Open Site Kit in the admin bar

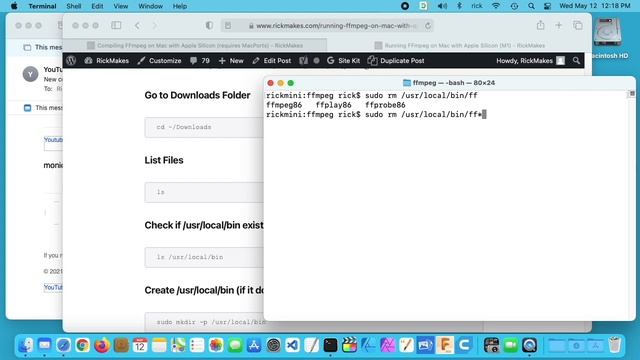pos(343,60)
